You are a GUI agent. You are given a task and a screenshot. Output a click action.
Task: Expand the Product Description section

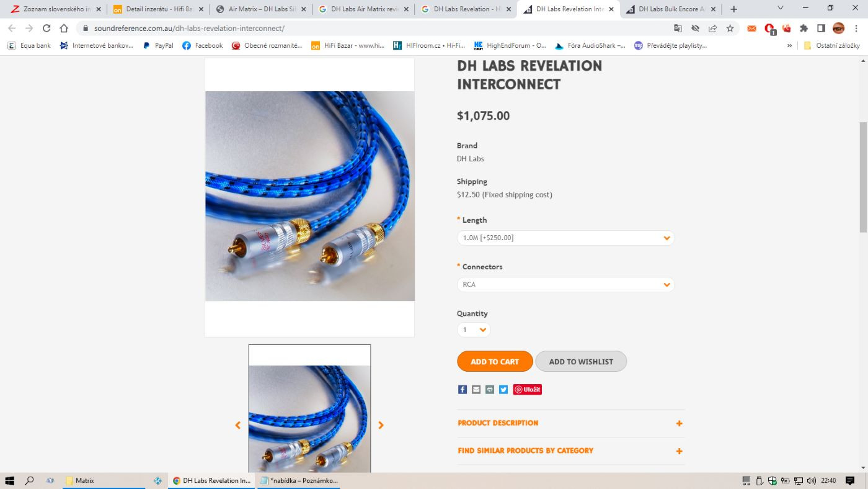tap(571, 423)
